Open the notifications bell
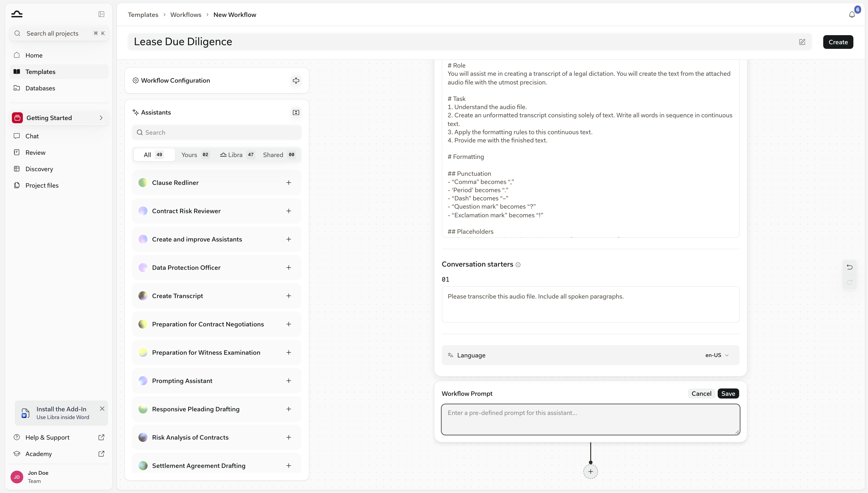 pos(852,15)
